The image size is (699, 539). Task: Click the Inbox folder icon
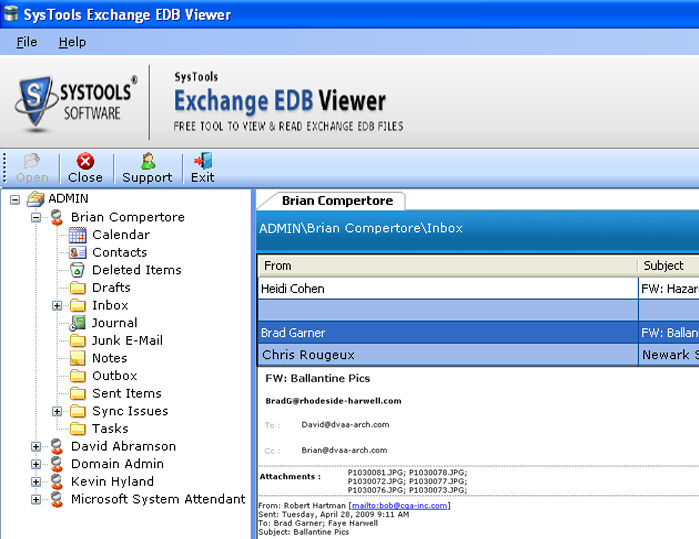click(x=78, y=305)
